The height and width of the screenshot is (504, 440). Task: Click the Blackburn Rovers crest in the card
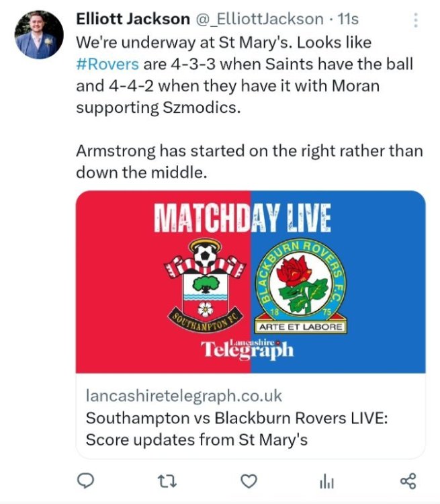(x=301, y=286)
